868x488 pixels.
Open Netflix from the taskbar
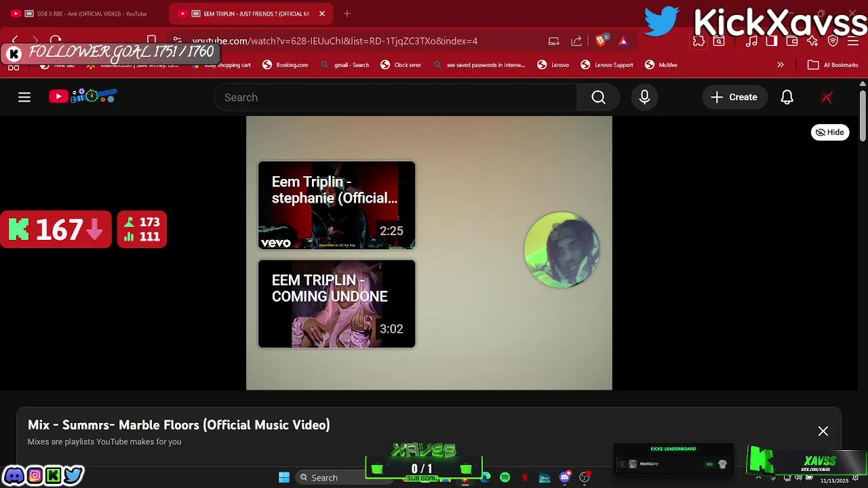(525, 478)
